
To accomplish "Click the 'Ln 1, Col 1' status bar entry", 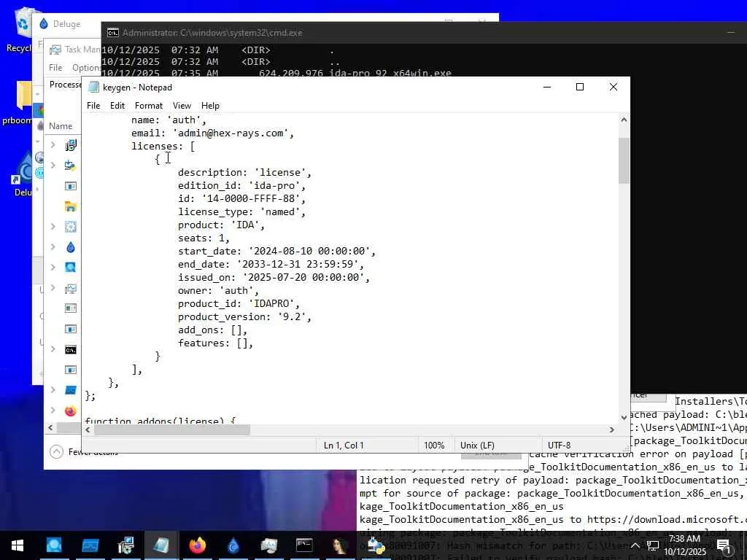I will (x=344, y=446).
